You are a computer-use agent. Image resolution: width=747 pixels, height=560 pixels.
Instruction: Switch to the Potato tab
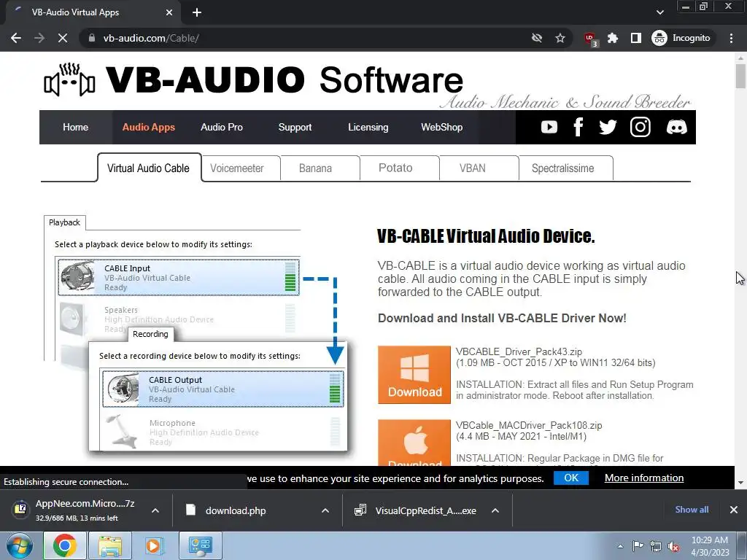click(x=399, y=168)
